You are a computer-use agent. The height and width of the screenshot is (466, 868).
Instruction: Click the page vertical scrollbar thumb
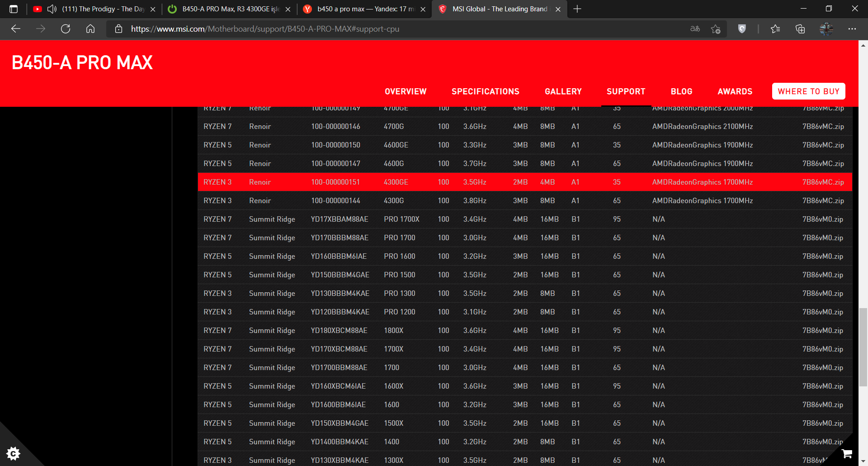(863, 347)
